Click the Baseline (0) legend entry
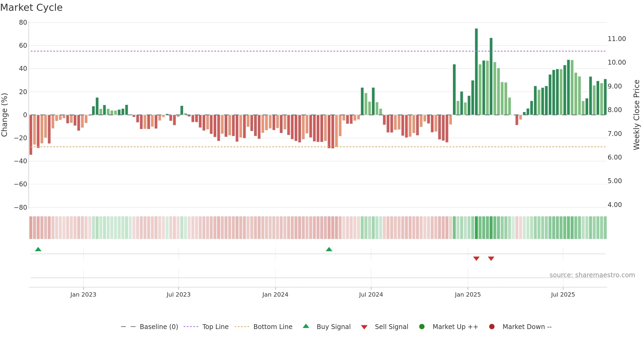 tap(149, 327)
